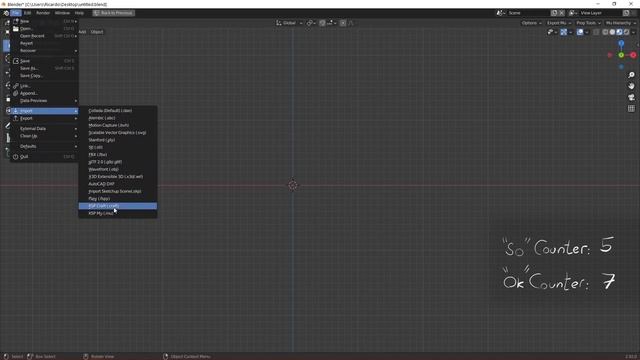Open the Prop Tools dropdown
Screen dimensions: 640x360
(x=588, y=23)
